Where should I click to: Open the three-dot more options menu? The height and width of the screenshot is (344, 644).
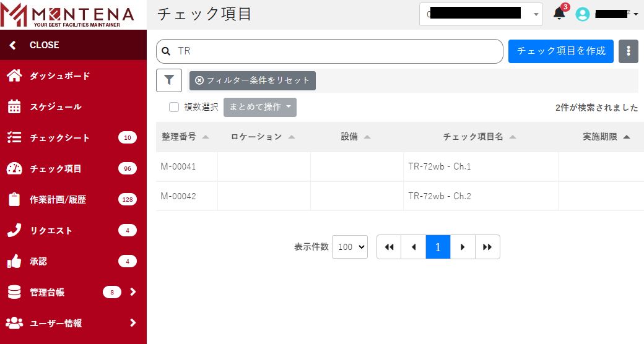pyautogui.click(x=628, y=51)
